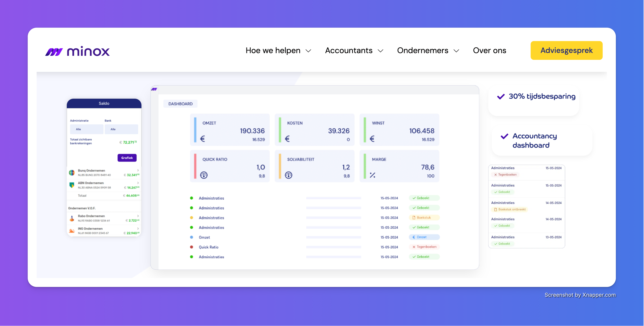
Task: Click the percentage icon on Marge tile
Action: click(x=373, y=175)
